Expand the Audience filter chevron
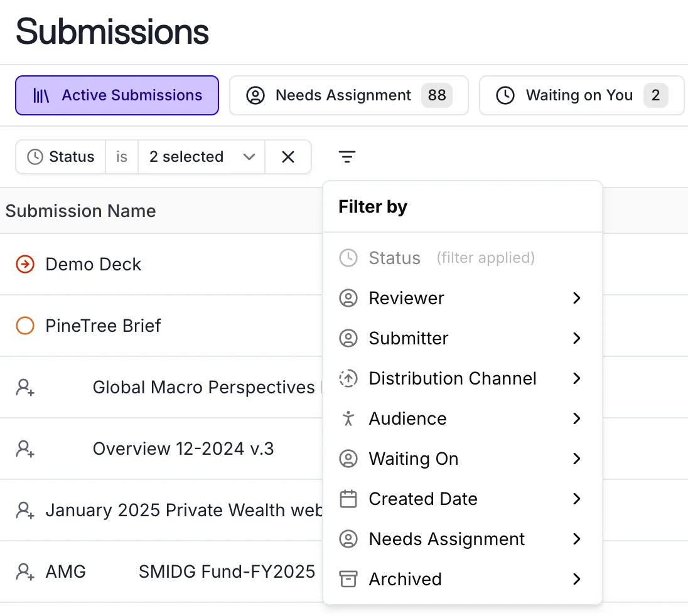Viewport: 688px width, 616px height. coord(576,418)
